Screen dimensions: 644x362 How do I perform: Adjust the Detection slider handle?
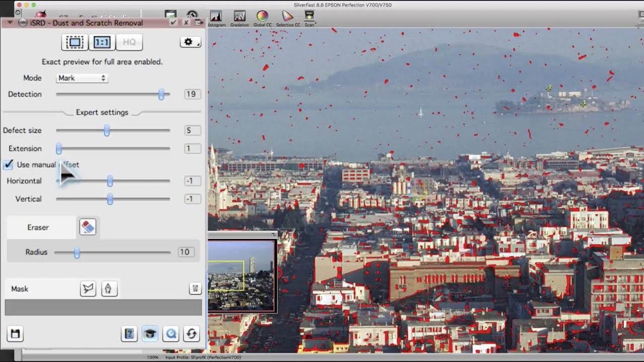(x=162, y=94)
